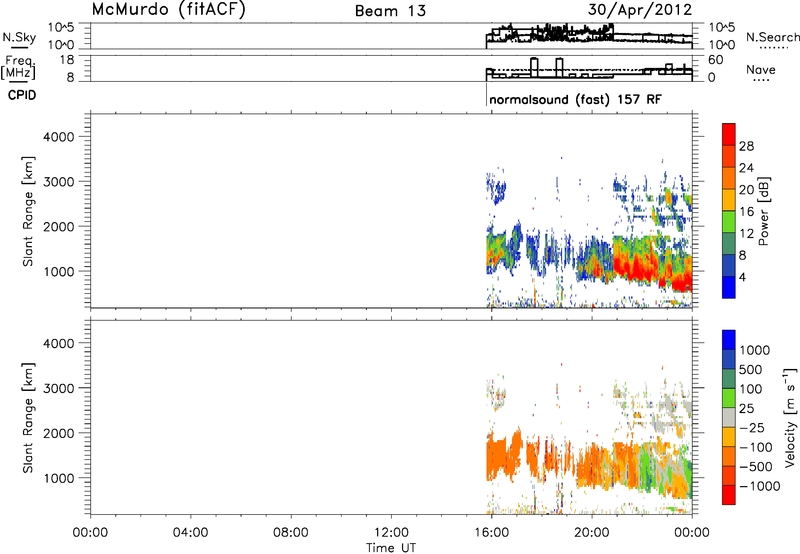
Task: Pick the orange 20–24 dB Power colorbar segment
Action: pyautogui.click(x=729, y=178)
